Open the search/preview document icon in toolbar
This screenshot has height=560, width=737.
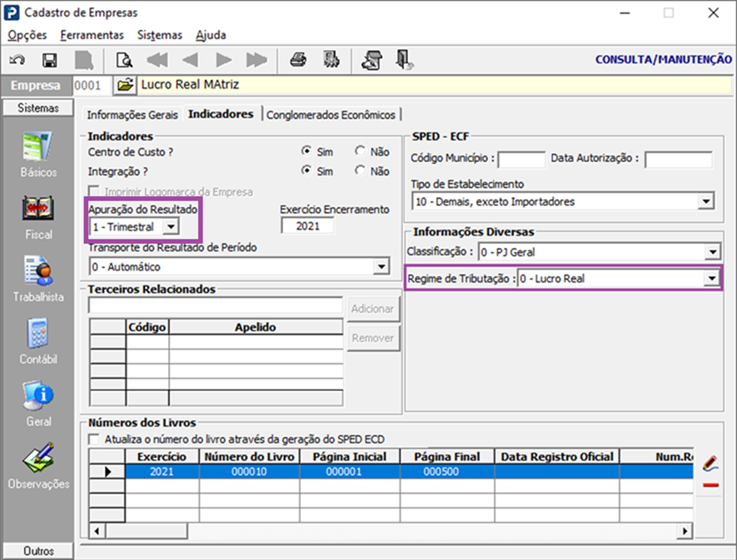(124, 60)
